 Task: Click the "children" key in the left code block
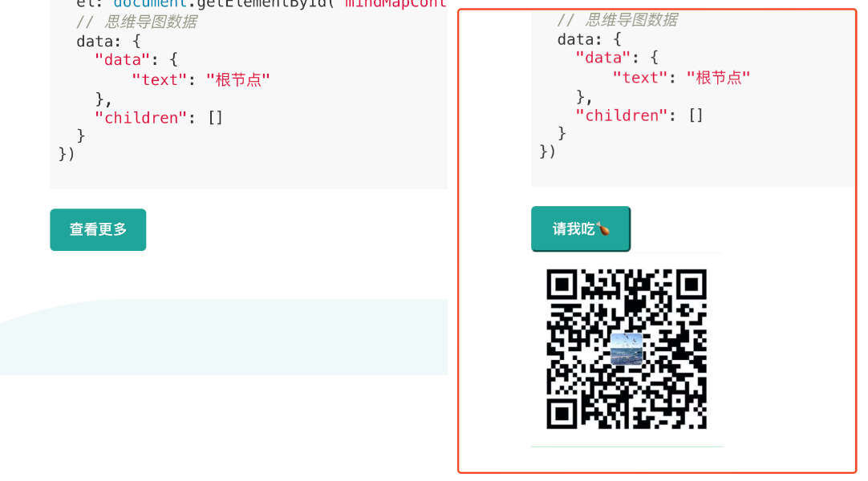point(136,118)
